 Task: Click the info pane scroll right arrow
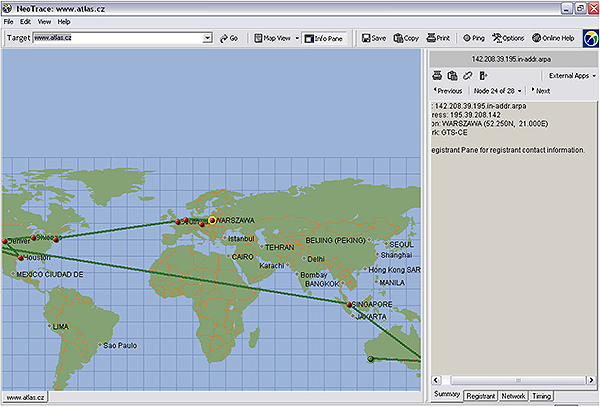(x=591, y=380)
